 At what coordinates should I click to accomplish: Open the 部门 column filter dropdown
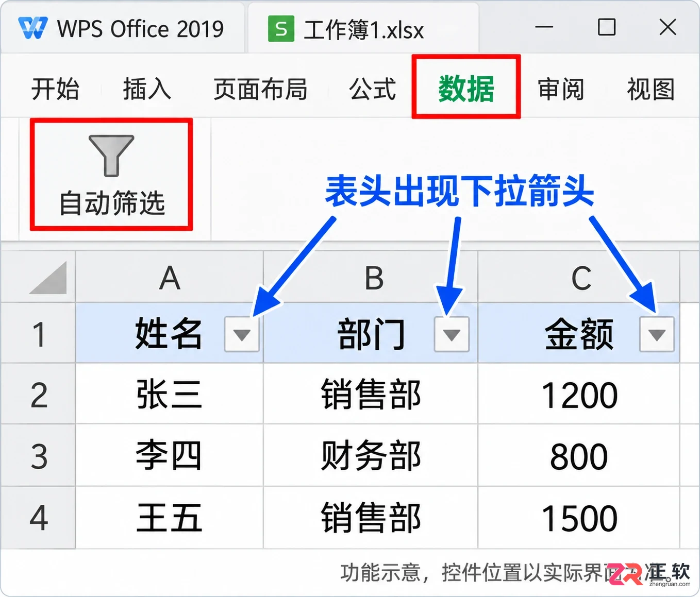click(452, 334)
